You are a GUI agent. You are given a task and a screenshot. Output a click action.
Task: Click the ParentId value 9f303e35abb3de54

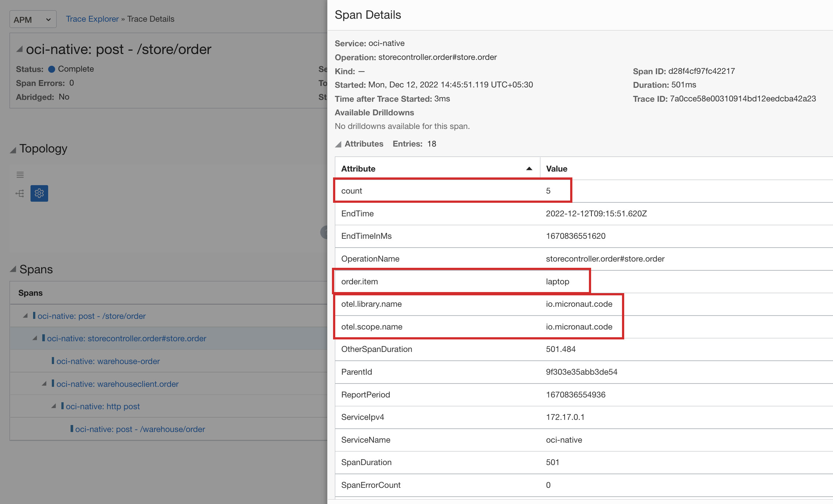[x=581, y=372]
